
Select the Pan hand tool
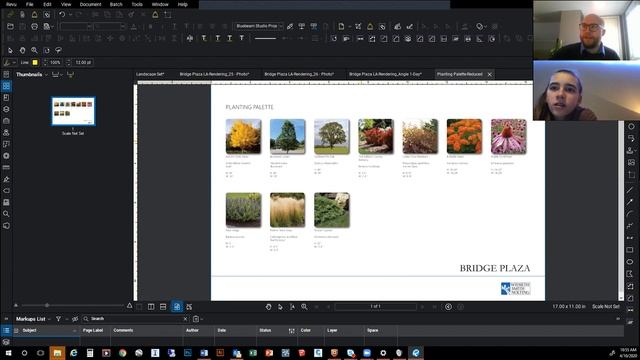coord(22,50)
